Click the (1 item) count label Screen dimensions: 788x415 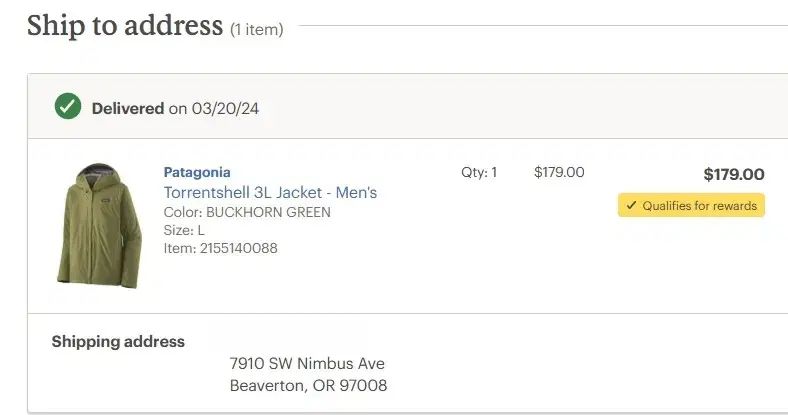[x=257, y=30]
